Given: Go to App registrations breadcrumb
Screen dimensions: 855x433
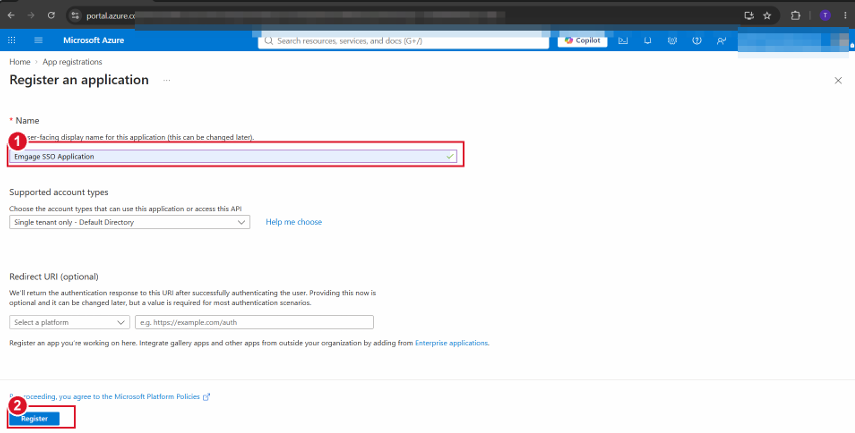Looking at the screenshot, I should (72, 62).
